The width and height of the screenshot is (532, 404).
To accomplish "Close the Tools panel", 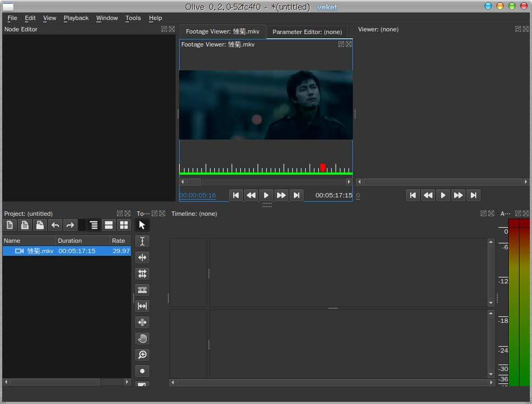I will coord(162,214).
